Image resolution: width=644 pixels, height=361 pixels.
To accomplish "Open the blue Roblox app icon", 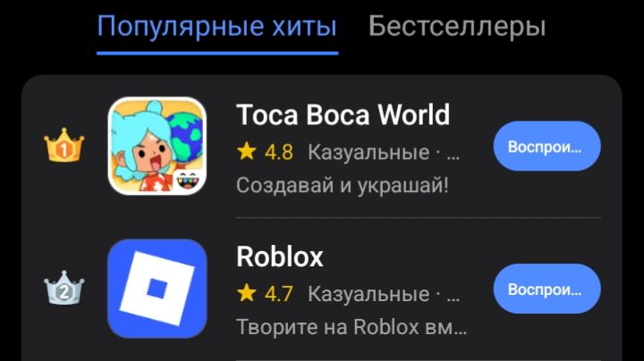I will [157, 289].
